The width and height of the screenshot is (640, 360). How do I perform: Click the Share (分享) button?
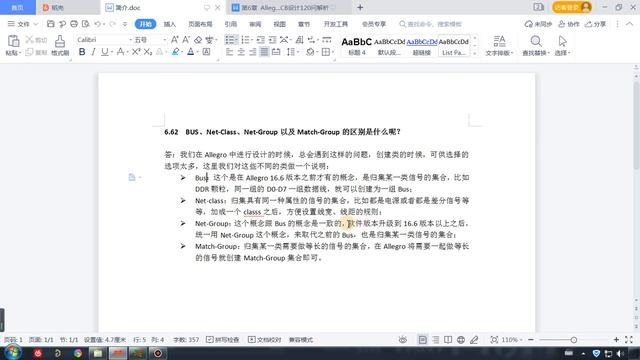(x=596, y=24)
